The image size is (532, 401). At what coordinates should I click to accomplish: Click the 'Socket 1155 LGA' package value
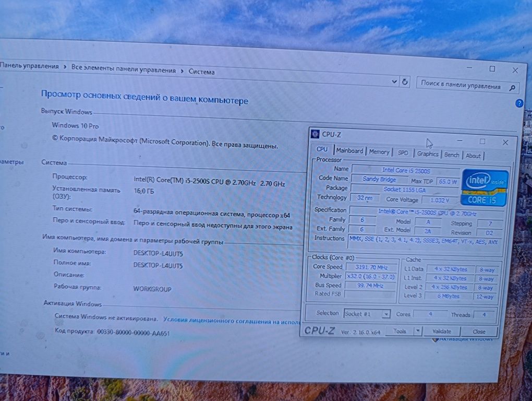pos(404,190)
